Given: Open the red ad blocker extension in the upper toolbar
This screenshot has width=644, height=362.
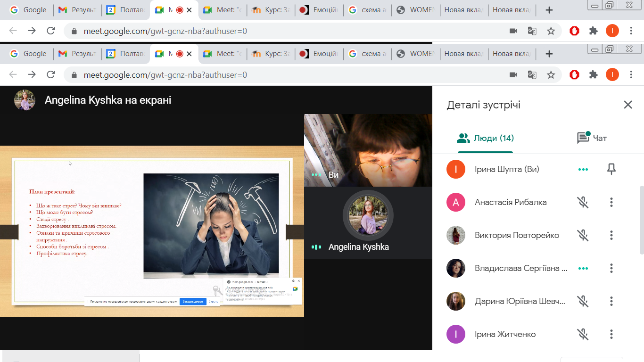Looking at the screenshot, I should click(574, 31).
